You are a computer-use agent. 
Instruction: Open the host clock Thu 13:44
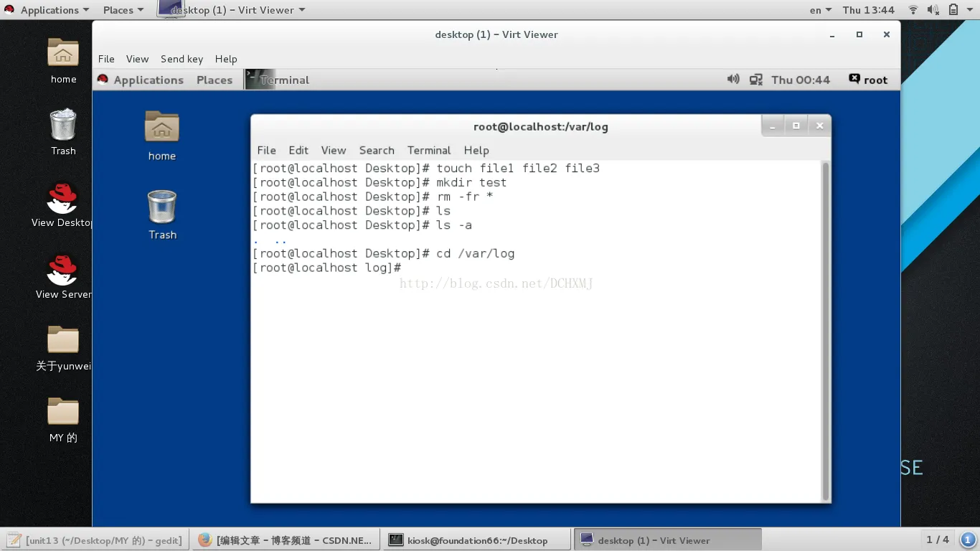point(869,10)
